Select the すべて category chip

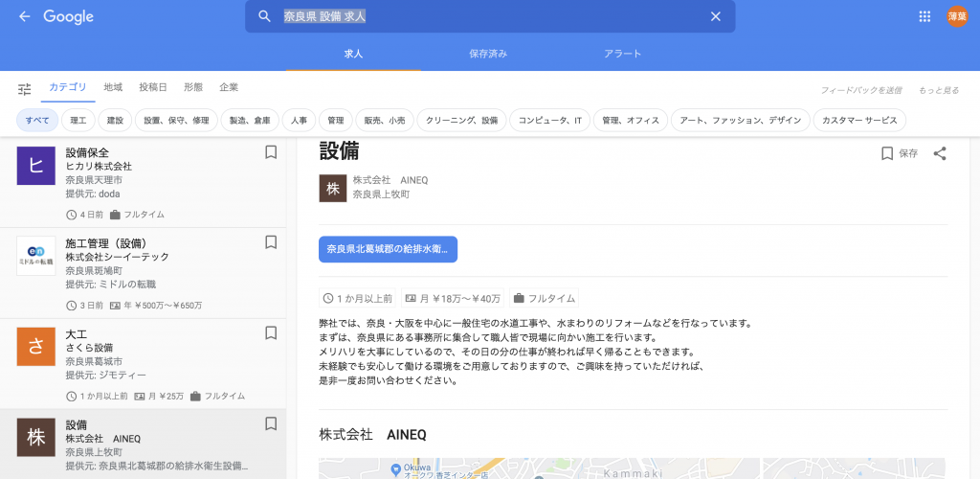37,120
